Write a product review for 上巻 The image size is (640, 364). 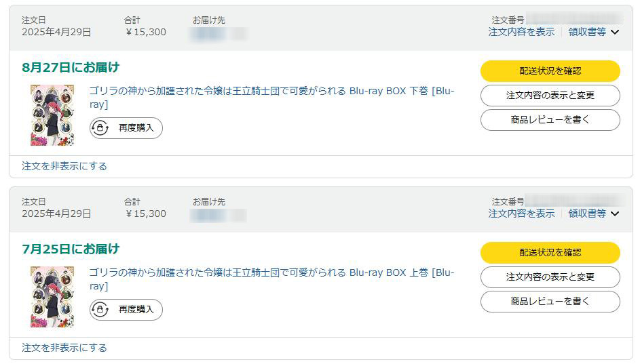(550, 302)
